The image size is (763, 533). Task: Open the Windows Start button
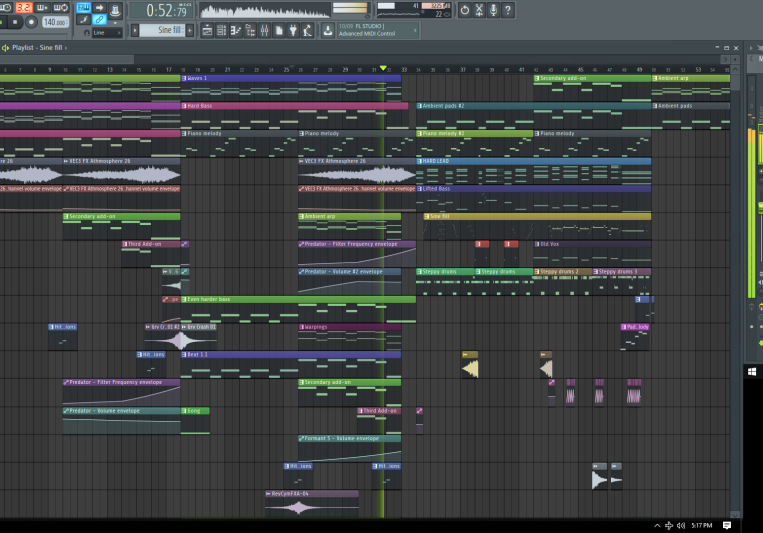(x=752, y=372)
